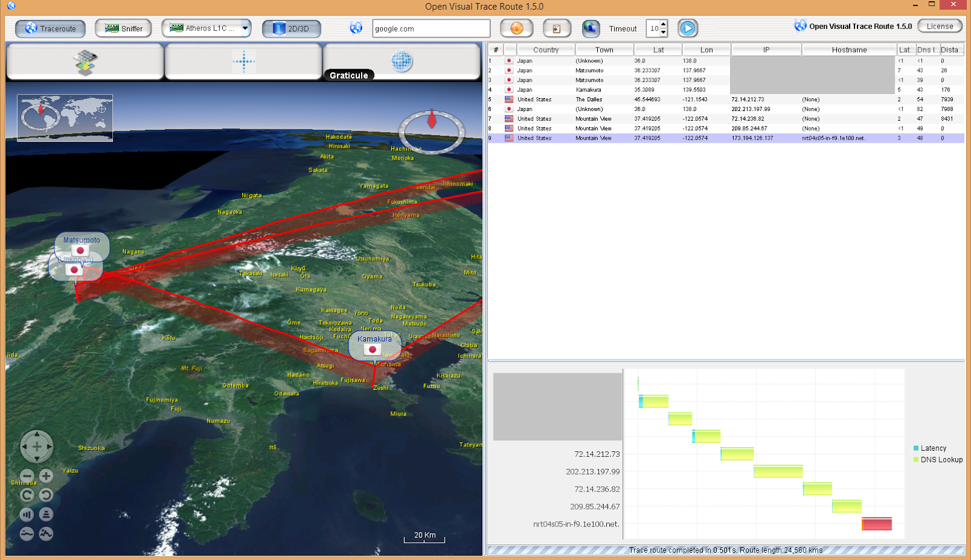Click inside the google.com address field
This screenshot has height=560, width=971.
click(431, 28)
